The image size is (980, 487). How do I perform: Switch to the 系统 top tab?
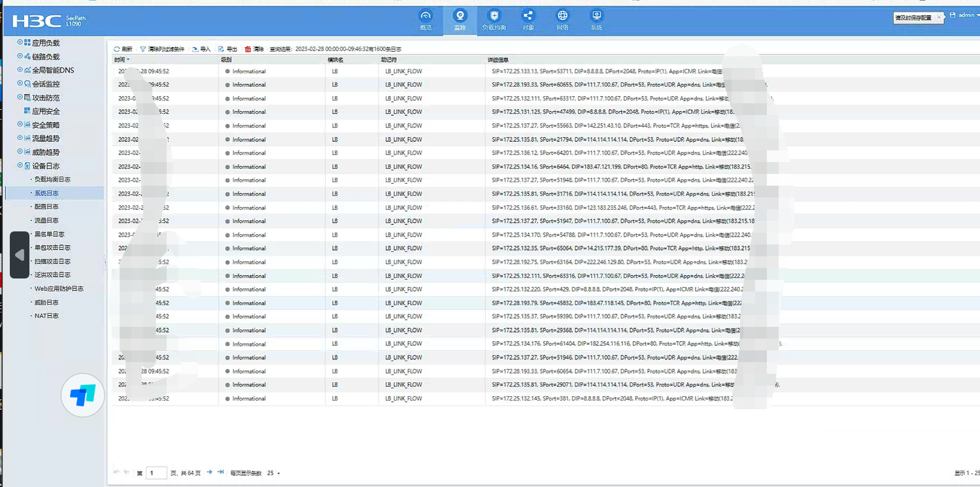click(x=596, y=20)
